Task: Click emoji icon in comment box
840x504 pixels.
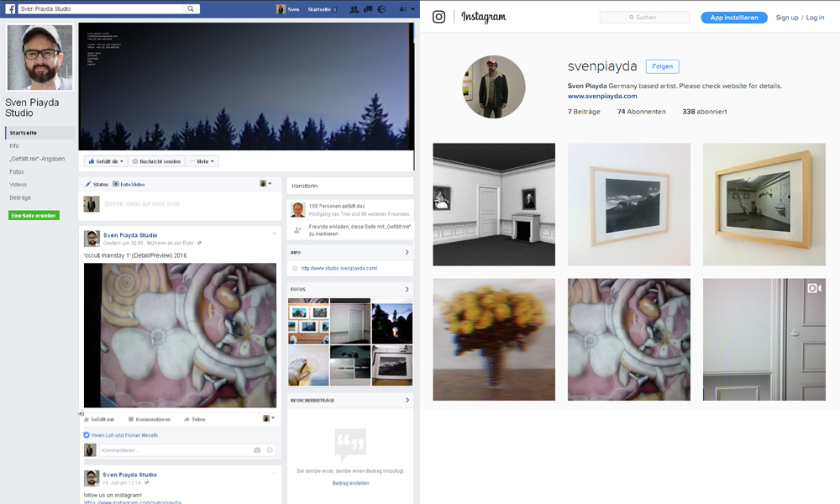Action: (270, 450)
